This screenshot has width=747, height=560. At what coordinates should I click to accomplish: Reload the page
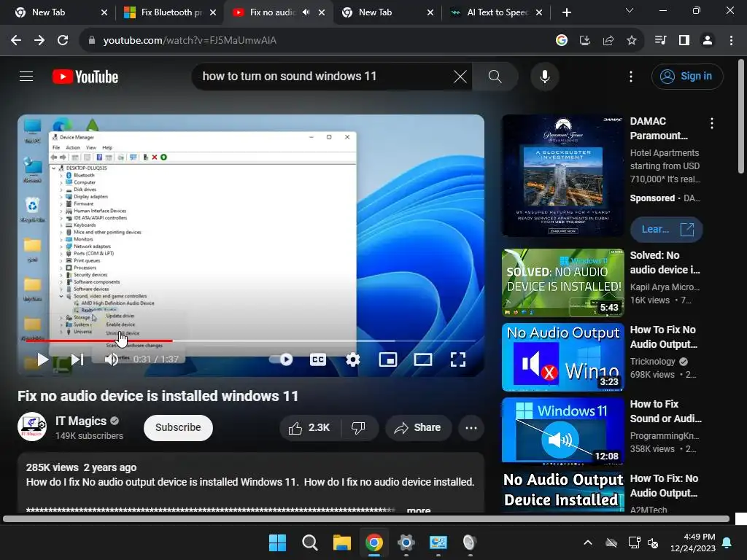click(x=63, y=41)
